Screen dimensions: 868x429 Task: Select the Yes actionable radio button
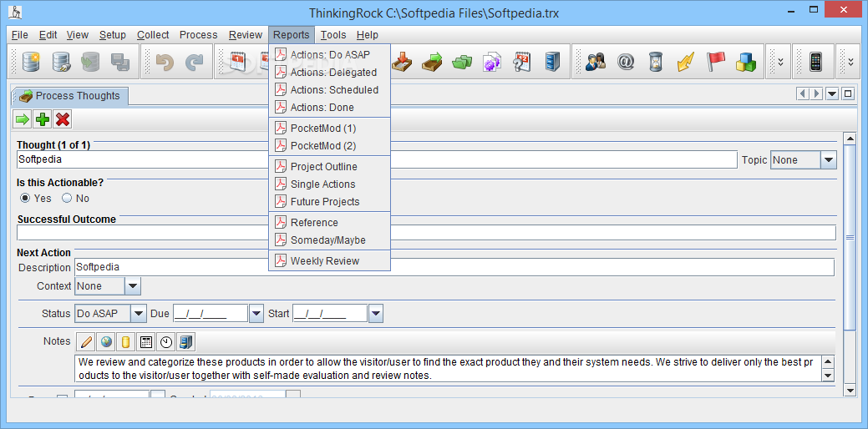(25, 198)
